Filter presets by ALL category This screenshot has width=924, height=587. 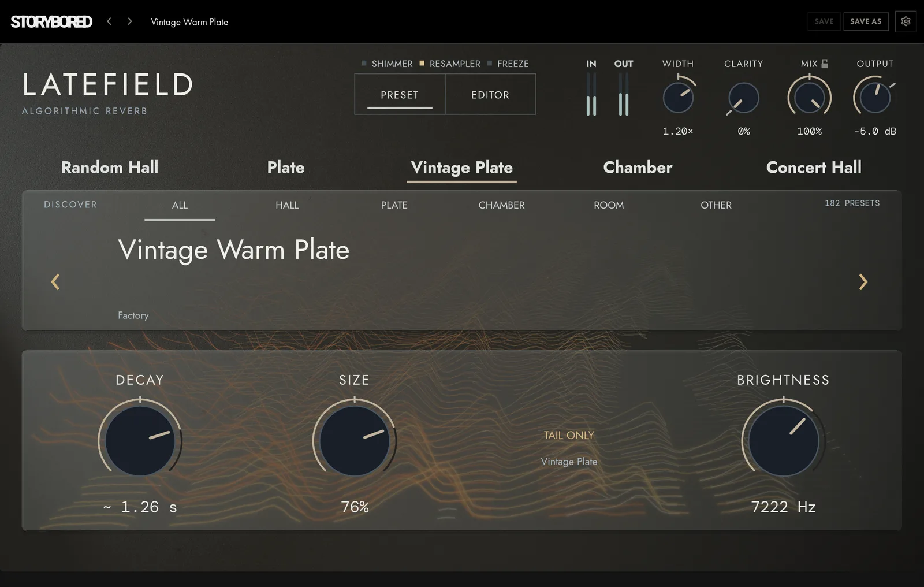click(180, 205)
